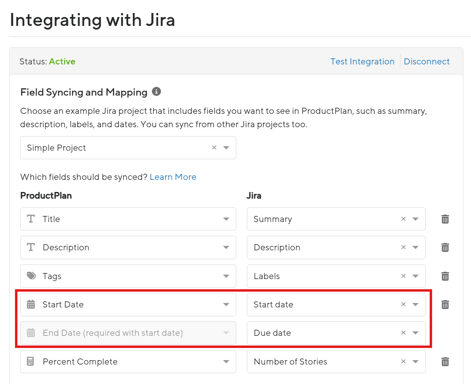This screenshot has width=471, height=384.
Task: Clear the Labels Jira field selection
Action: pos(403,276)
